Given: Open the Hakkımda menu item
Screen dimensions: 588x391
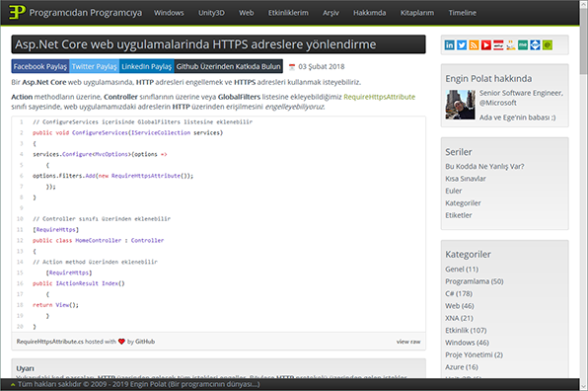Looking at the screenshot, I should tap(369, 13).
